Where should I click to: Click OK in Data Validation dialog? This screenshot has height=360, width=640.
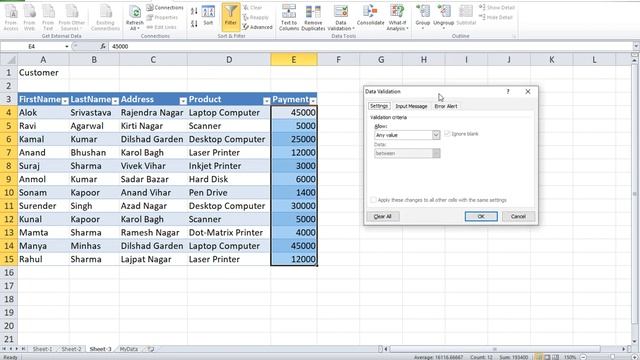481,216
